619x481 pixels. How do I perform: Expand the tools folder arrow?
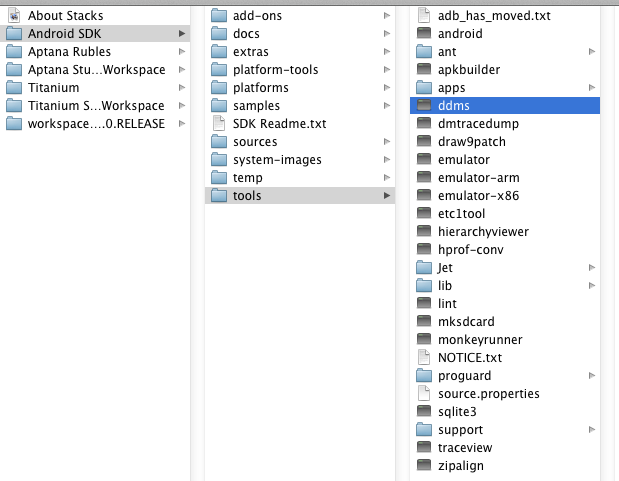[x=387, y=196]
